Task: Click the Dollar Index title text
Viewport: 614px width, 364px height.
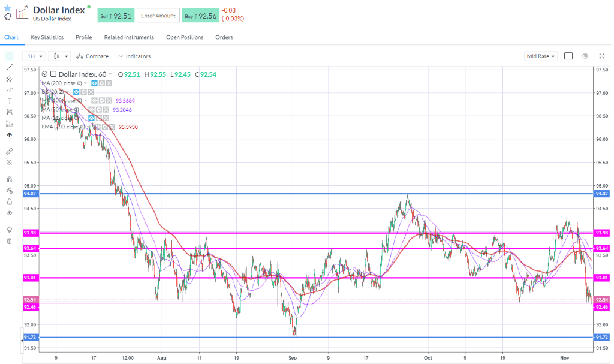Action: pos(59,10)
